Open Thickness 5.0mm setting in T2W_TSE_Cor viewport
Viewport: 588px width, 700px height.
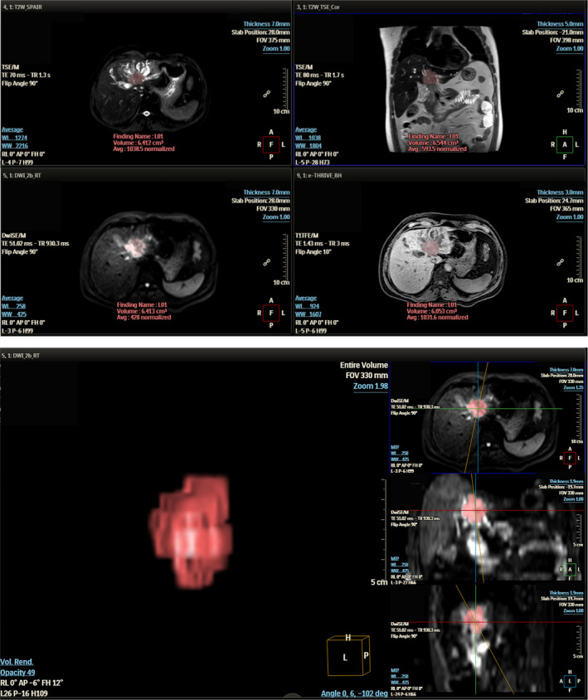[x=560, y=24]
